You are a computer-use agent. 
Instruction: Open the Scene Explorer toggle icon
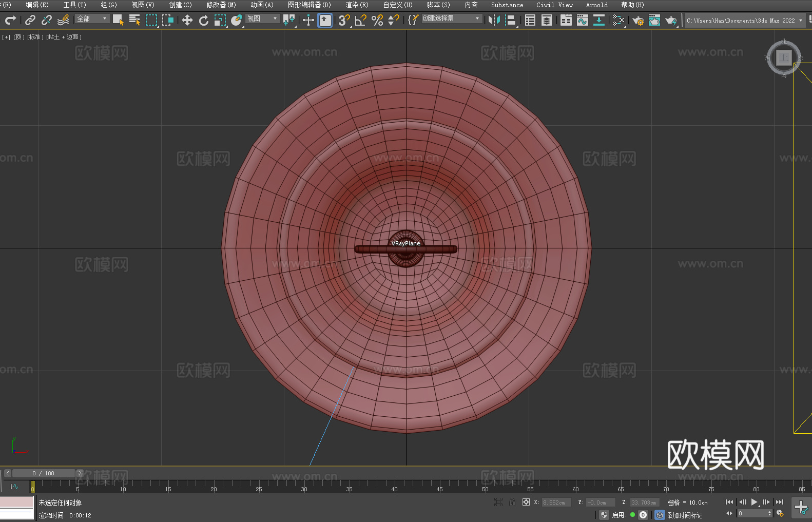[x=530, y=20]
